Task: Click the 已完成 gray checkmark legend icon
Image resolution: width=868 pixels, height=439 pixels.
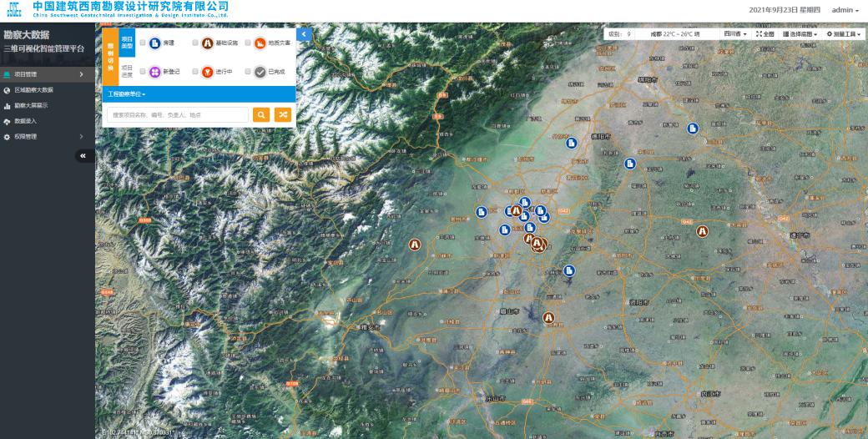Action: point(260,72)
